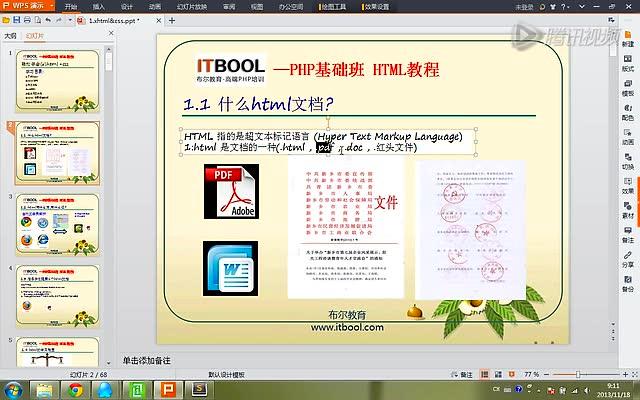The image size is (640, 400).
Task: Select slide 5 thumbnail
Action: pos(58,351)
